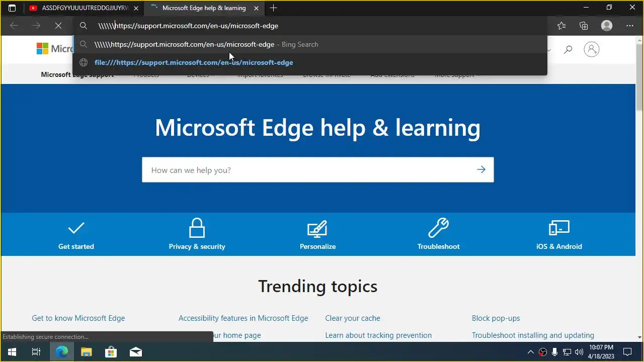
Task: Open the Windows Start menu
Action: click(x=12, y=352)
